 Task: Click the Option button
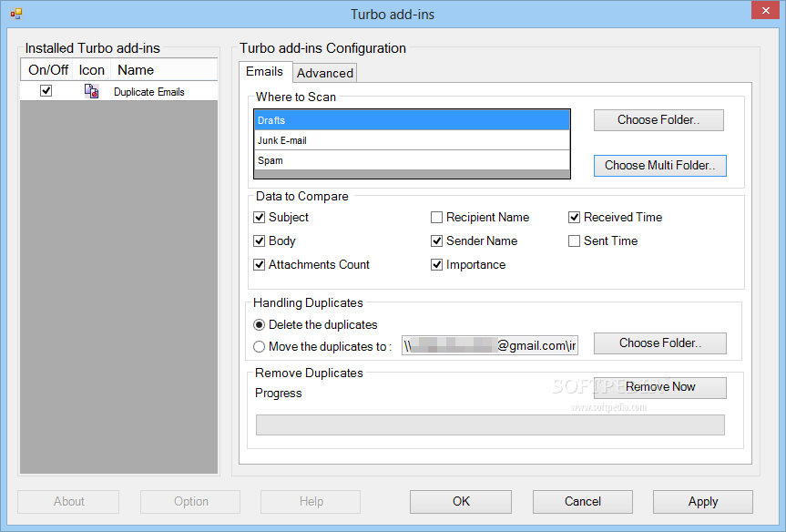(x=190, y=501)
